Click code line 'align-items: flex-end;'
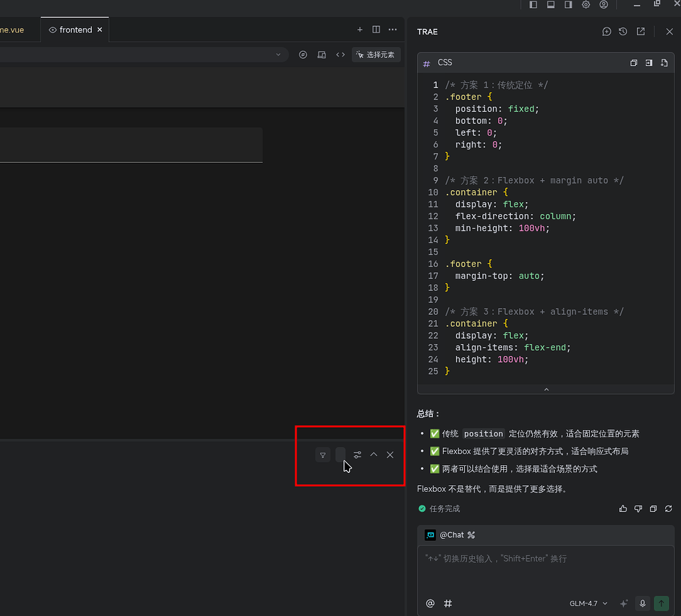 [513, 348]
